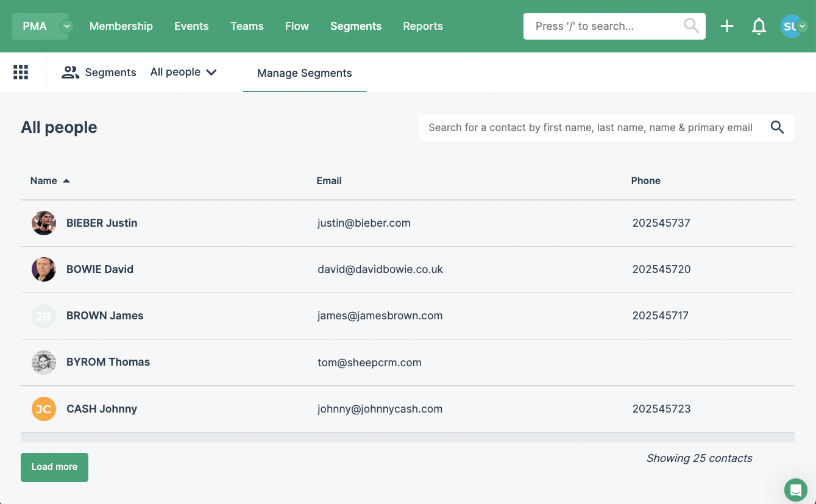Viewport: 816px width, 504px height.
Task: Open the chat support bubble
Action: click(795, 489)
